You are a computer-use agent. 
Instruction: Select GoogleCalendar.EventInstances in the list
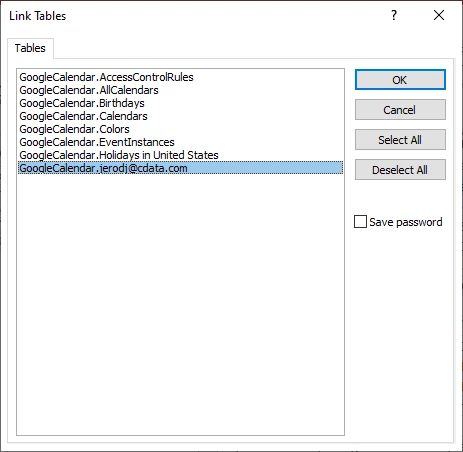point(180,142)
